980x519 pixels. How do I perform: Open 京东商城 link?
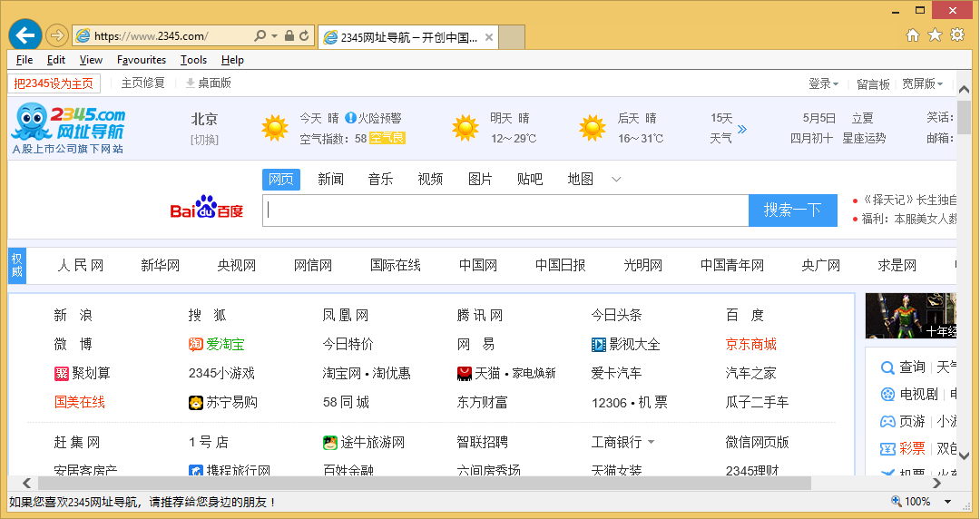(750, 345)
